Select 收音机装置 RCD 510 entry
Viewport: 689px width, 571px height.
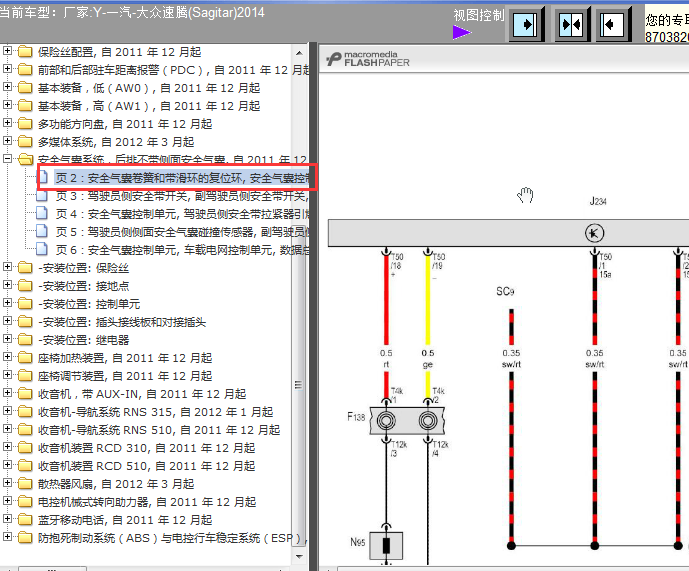coord(146,466)
